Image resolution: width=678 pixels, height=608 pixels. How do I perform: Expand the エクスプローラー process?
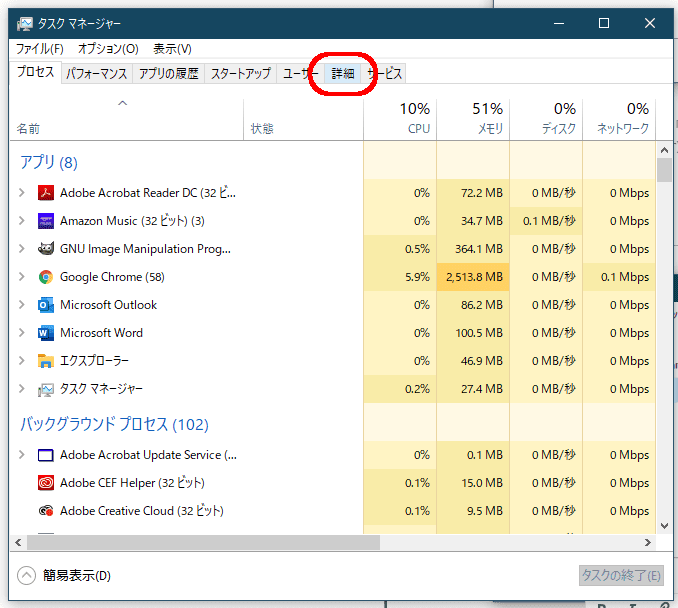click(22, 361)
